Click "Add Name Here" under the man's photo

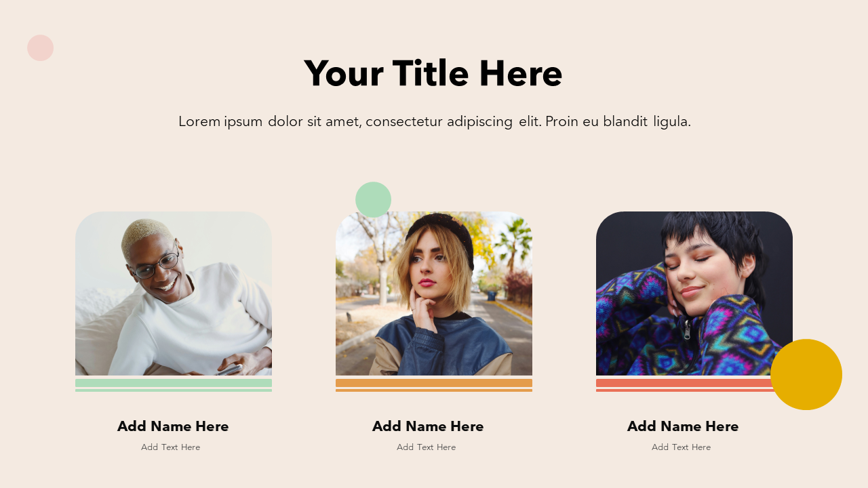pyautogui.click(x=173, y=426)
